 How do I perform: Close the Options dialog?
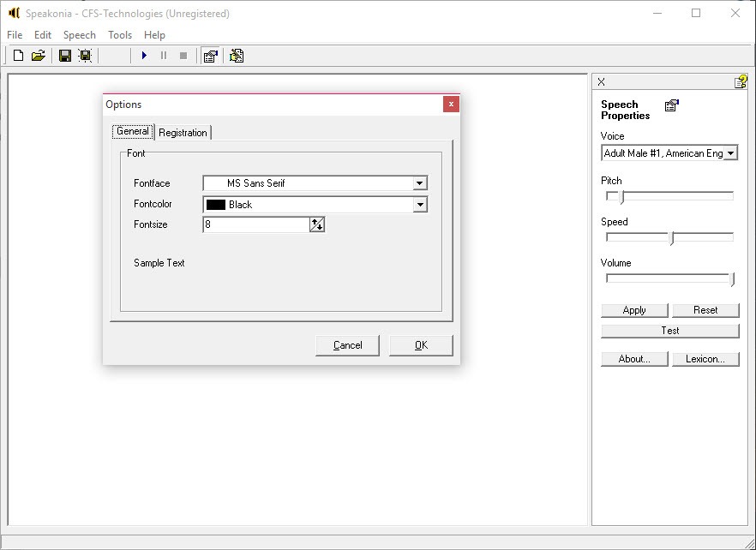click(x=451, y=105)
